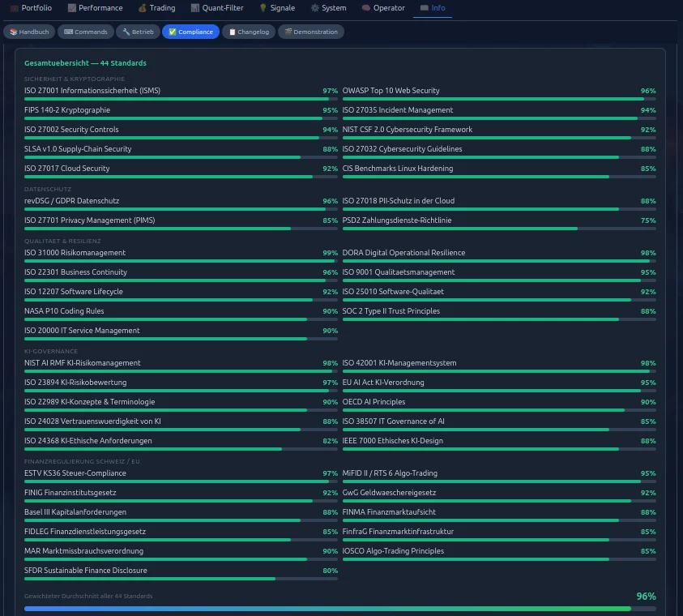The width and height of the screenshot is (683, 616).
Task: Click the books icon on Handbuch
Action: click(14, 32)
